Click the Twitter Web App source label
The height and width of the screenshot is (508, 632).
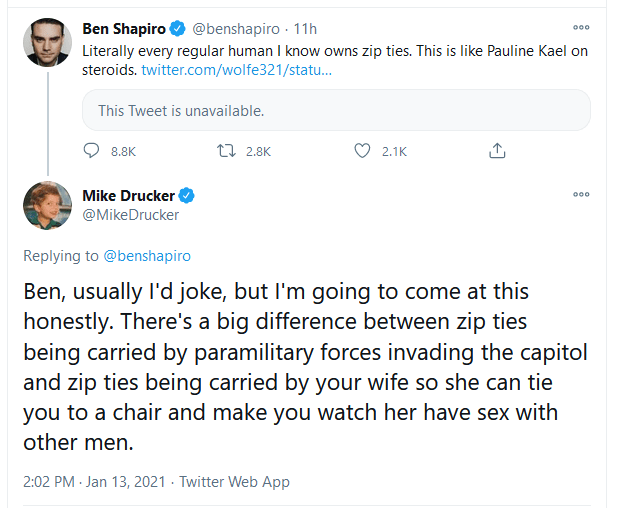234,481
